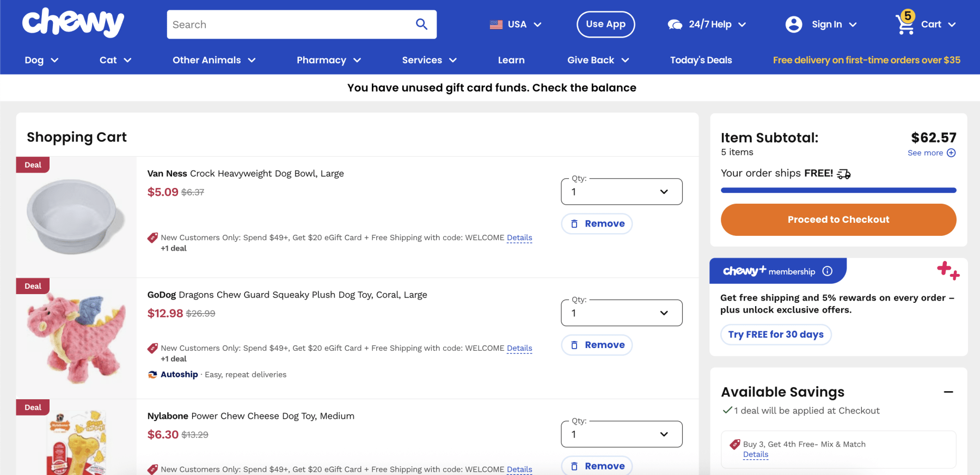The image size is (980, 475).
Task: Remove the Van Ness dog bowl
Action: tap(597, 224)
